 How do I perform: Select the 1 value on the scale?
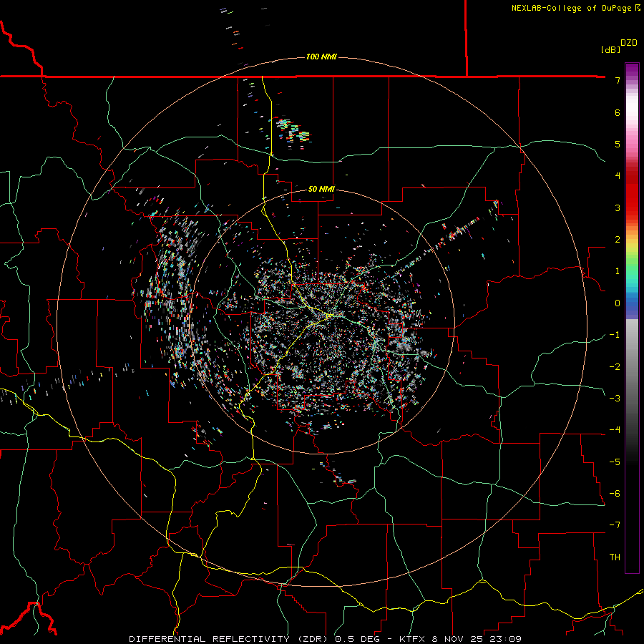pyautogui.click(x=618, y=271)
